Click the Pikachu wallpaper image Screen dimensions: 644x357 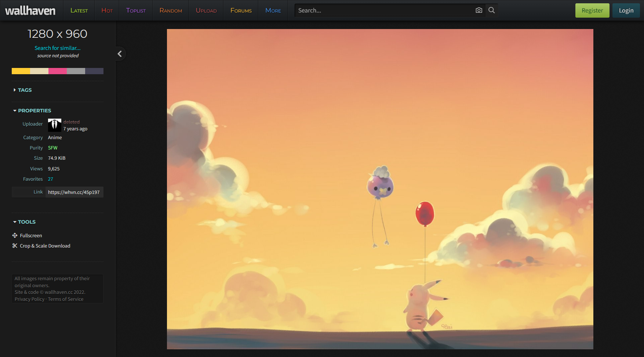(380, 189)
